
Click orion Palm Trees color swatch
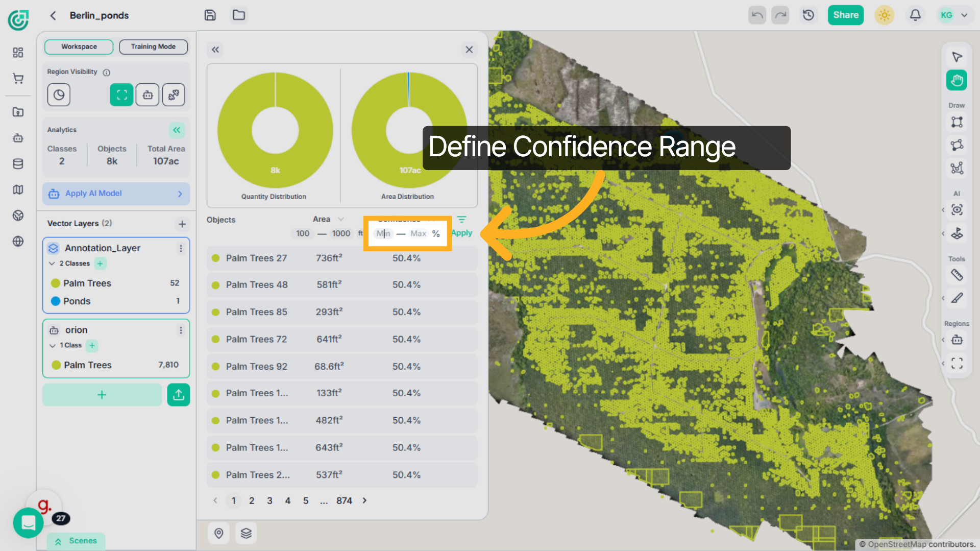click(x=56, y=365)
